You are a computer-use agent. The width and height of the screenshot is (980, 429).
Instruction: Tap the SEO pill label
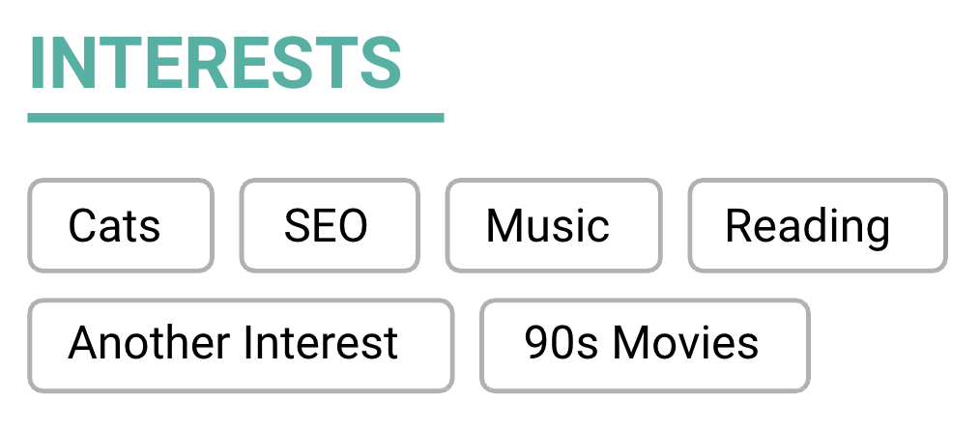coord(327,226)
